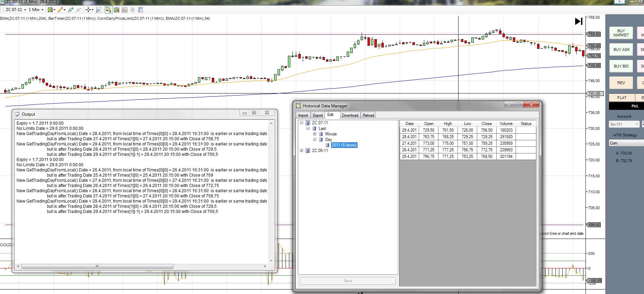644x294 pixels.
Task: Toggle the Chart Trader panel icon
Action: [x=108, y=10]
